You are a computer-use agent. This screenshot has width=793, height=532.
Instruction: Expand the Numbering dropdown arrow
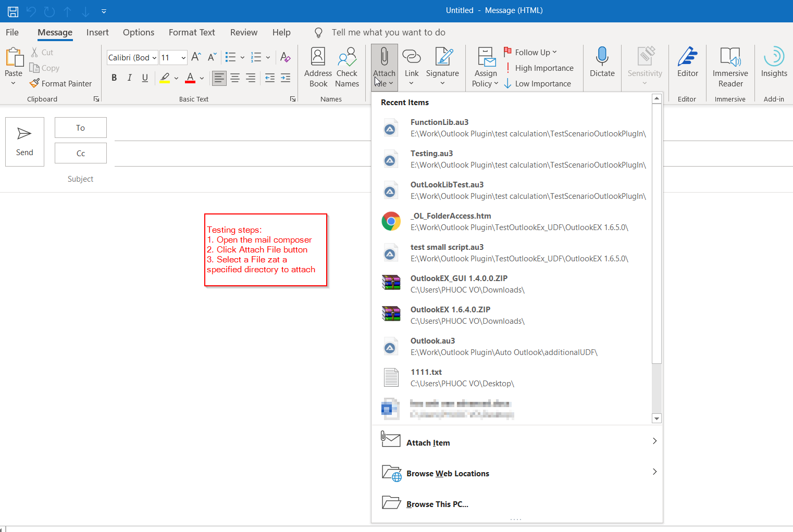(x=268, y=57)
